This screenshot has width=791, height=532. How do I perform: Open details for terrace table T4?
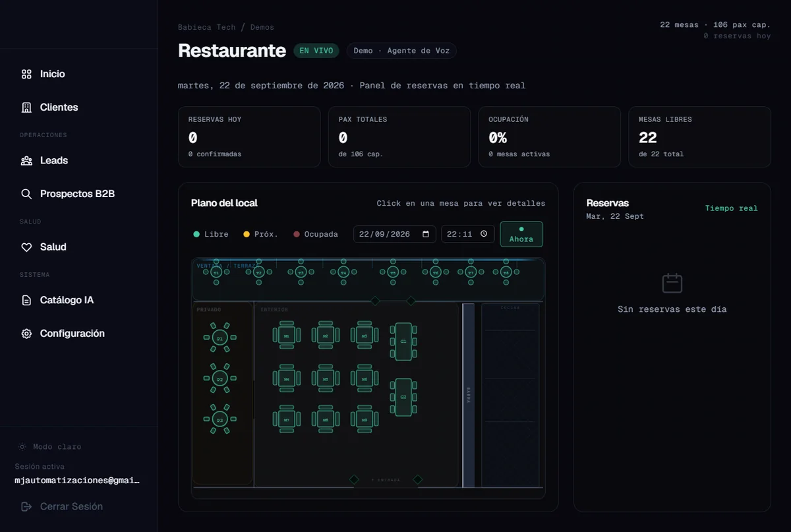tap(343, 272)
